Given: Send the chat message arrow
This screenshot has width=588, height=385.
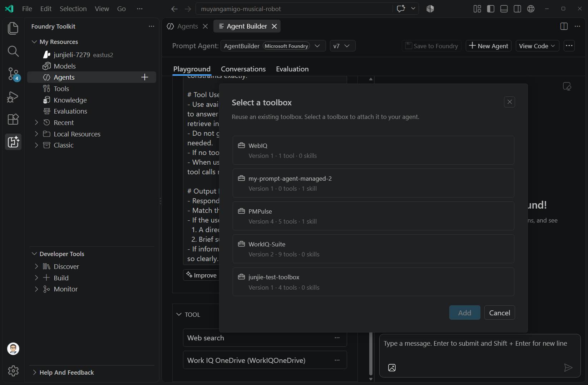Looking at the screenshot, I should pyautogui.click(x=568, y=367).
